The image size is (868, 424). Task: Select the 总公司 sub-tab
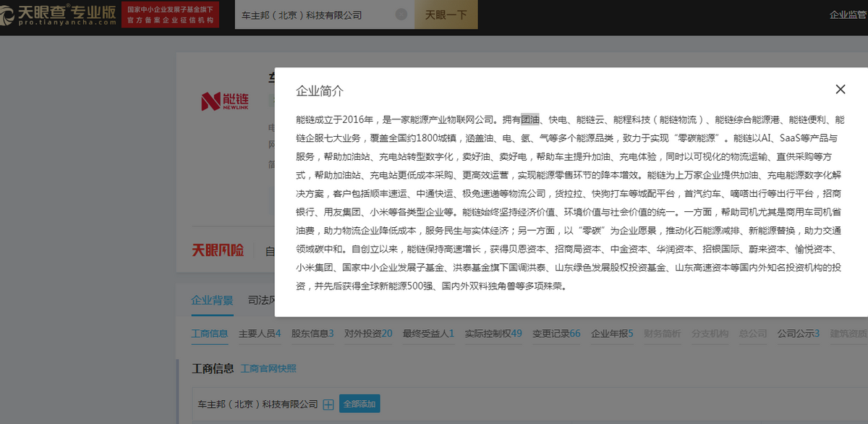click(x=753, y=334)
